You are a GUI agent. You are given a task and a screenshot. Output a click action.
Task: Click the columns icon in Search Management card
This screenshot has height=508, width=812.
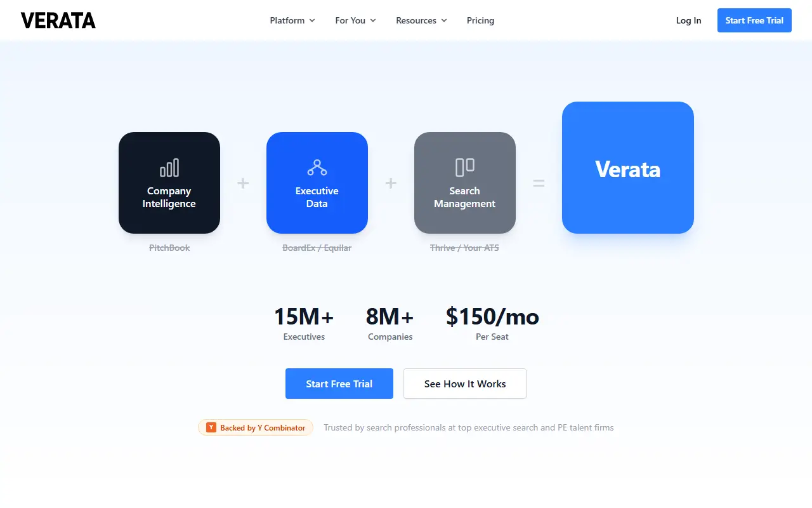tap(465, 168)
